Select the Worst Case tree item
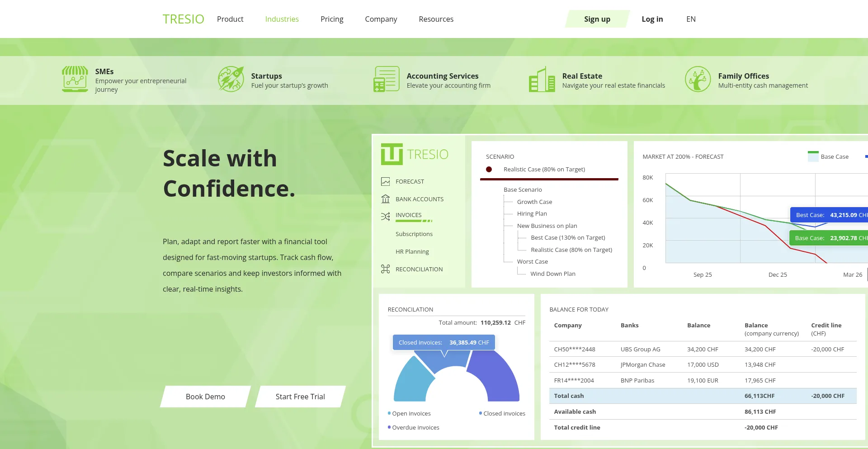868x449 pixels. click(533, 262)
